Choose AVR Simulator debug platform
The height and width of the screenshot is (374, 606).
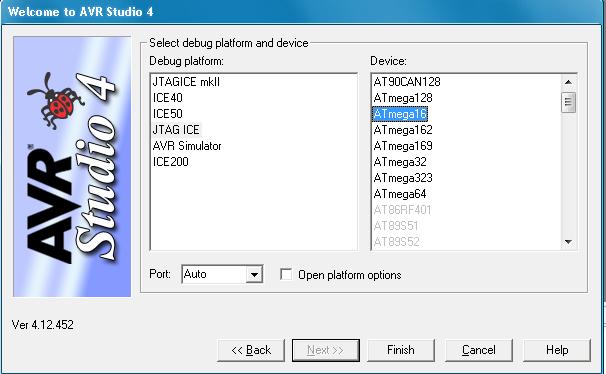[187, 146]
